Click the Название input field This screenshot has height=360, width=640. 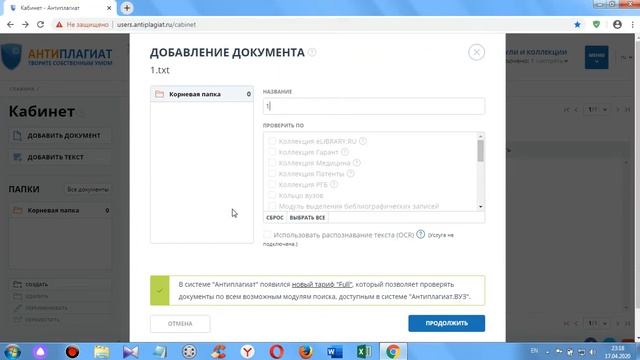click(x=374, y=106)
